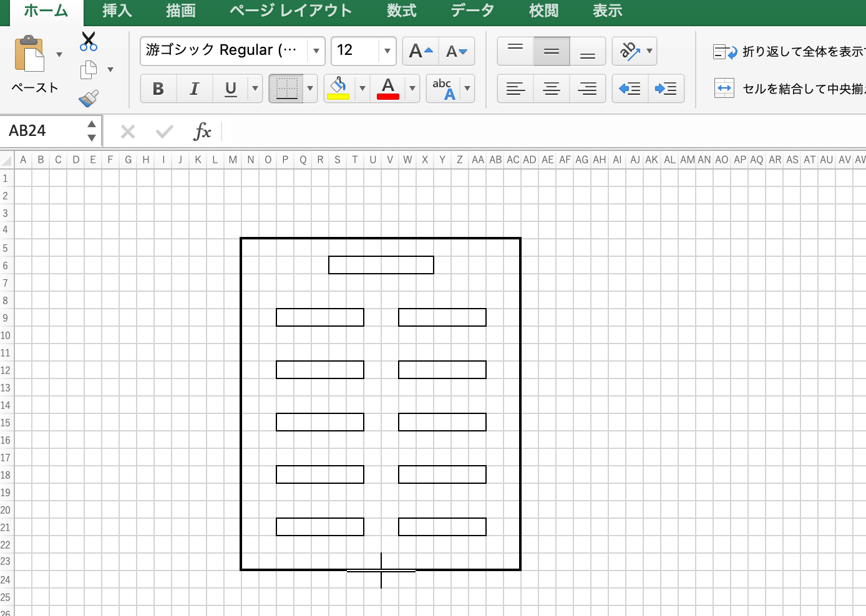
Task: Confirm formula entry with checkmark icon
Action: (x=165, y=132)
